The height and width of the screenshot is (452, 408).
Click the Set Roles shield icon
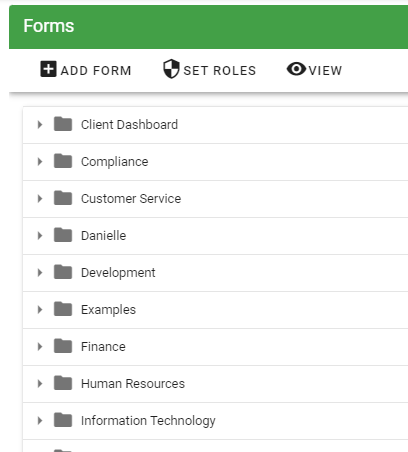(171, 69)
